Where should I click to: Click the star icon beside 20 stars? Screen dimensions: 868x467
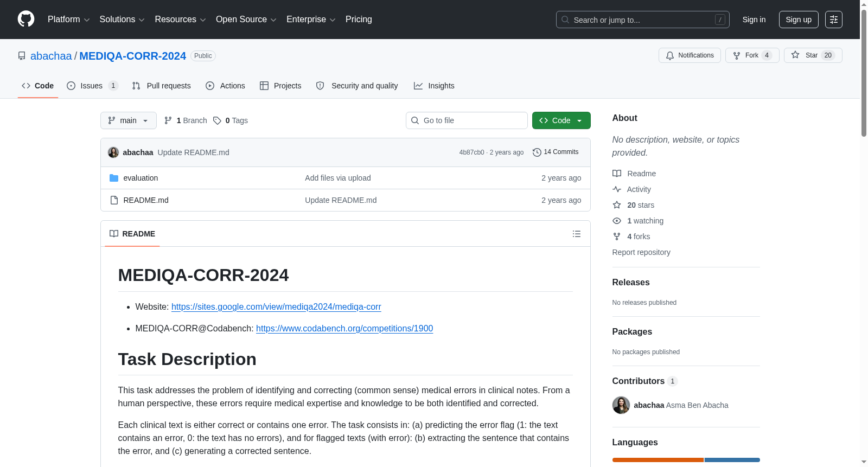[x=617, y=205]
